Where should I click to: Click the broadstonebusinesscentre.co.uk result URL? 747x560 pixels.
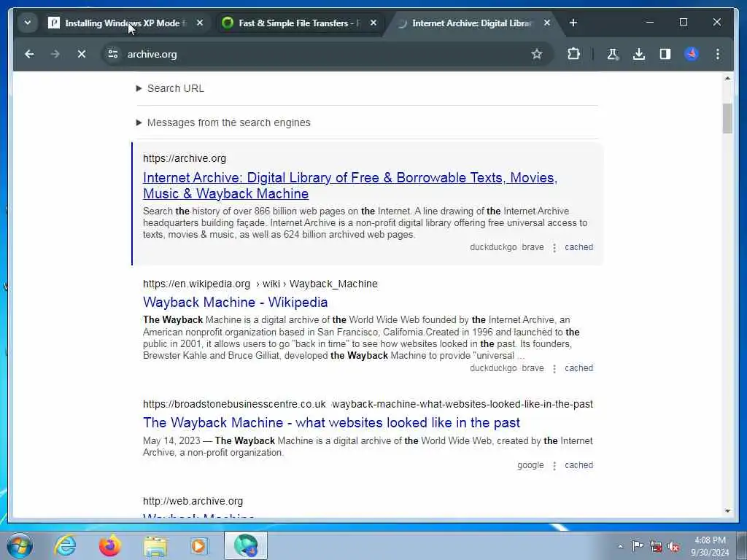[x=368, y=404]
